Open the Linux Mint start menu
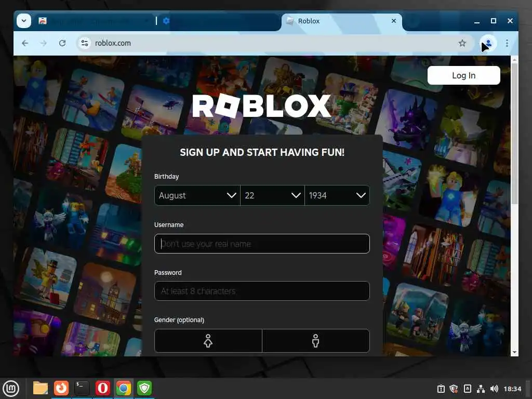The height and width of the screenshot is (399, 532). click(11, 389)
